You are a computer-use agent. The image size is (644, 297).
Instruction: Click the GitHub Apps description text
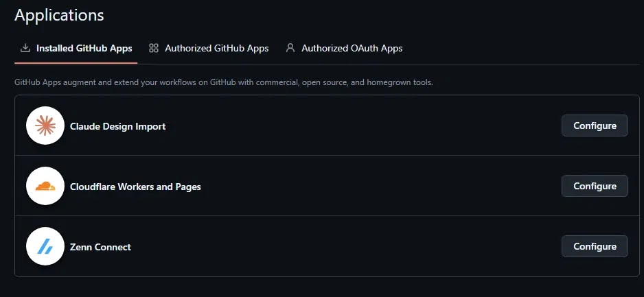click(224, 82)
